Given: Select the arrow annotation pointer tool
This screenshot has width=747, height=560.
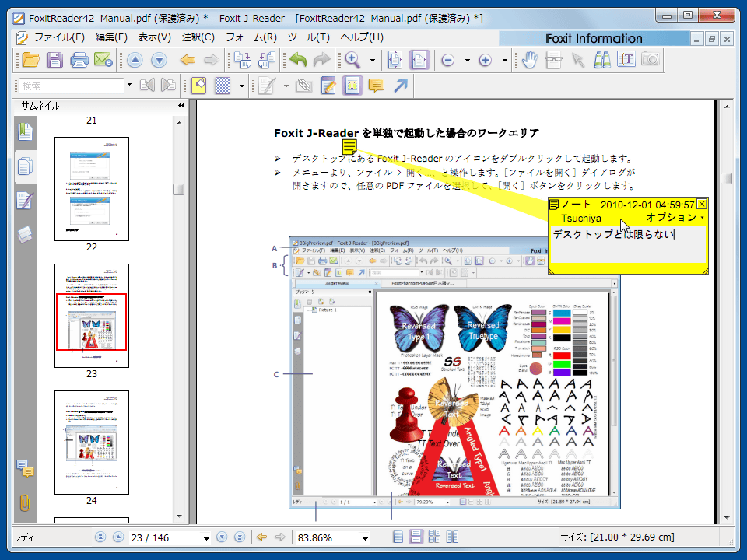Looking at the screenshot, I should 578,60.
